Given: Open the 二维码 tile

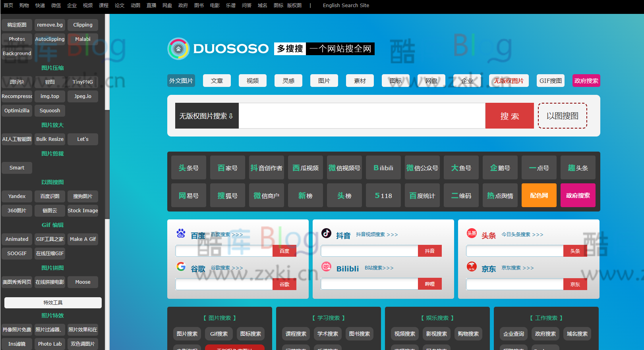Looking at the screenshot, I should pyautogui.click(x=461, y=195).
